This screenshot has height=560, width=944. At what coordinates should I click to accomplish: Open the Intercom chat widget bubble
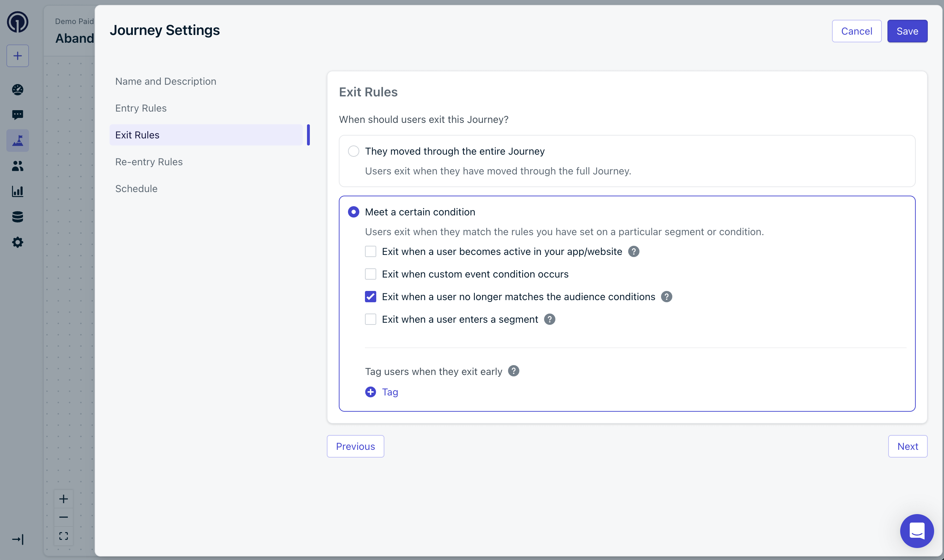pos(916,531)
